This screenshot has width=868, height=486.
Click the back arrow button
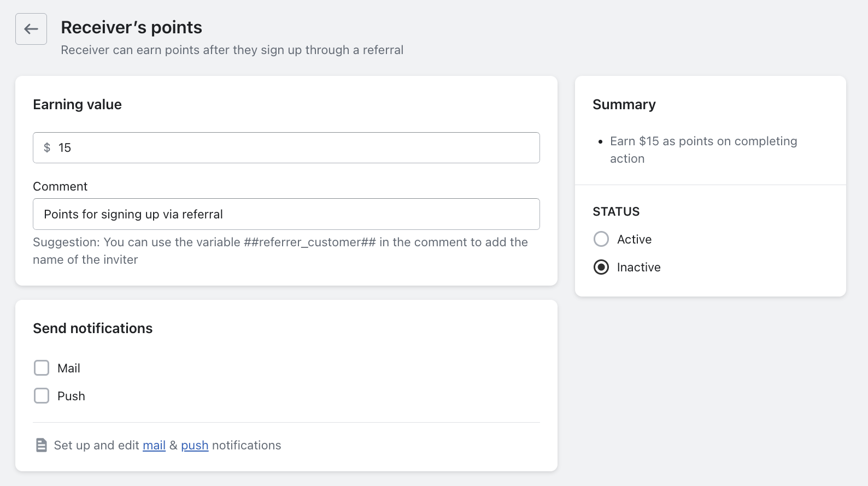click(31, 29)
